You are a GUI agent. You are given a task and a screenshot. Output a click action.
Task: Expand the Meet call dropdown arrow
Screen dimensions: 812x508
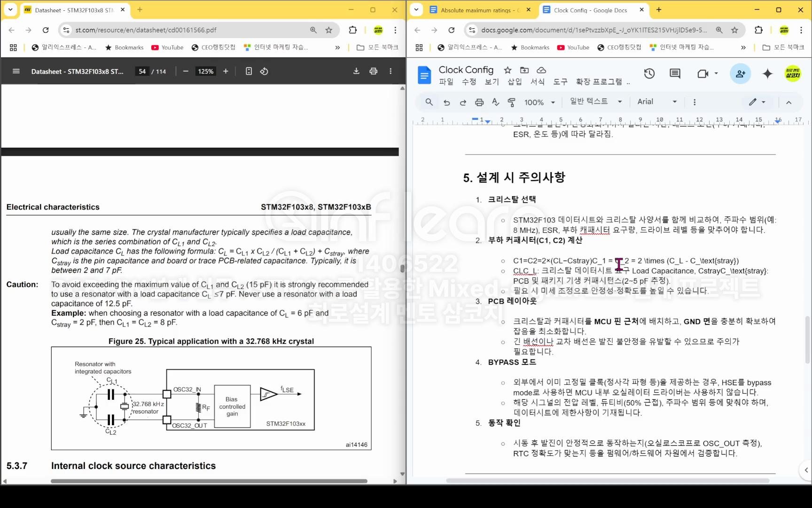click(716, 74)
